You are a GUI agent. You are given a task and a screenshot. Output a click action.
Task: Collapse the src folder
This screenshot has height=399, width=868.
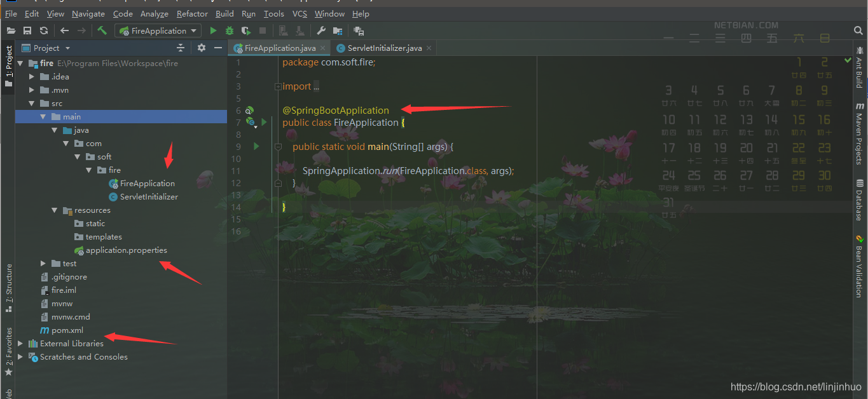[32, 103]
